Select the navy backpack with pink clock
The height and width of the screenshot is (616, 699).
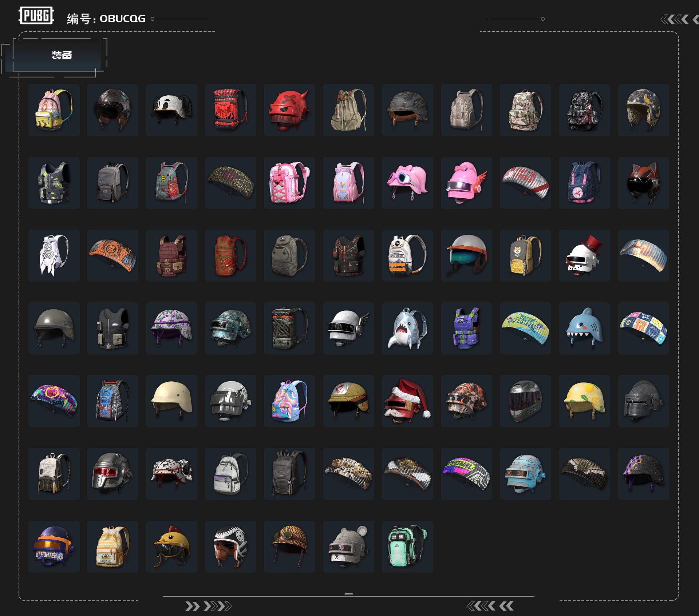click(585, 183)
